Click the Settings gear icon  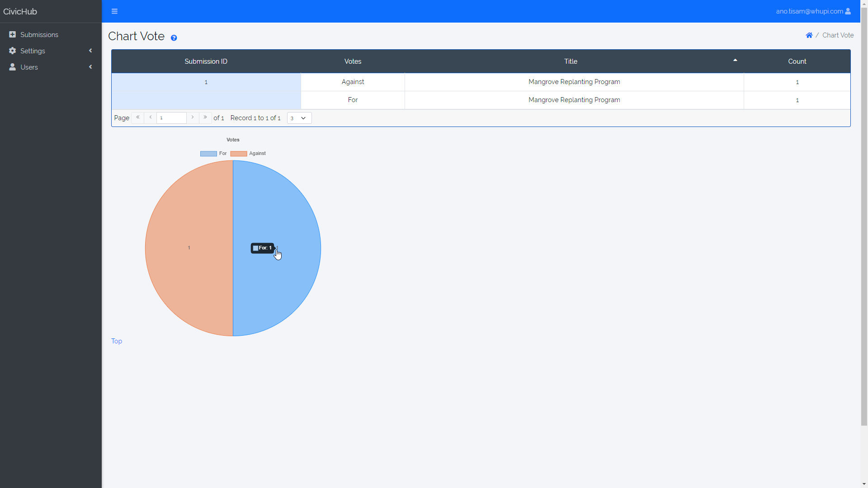point(12,51)
